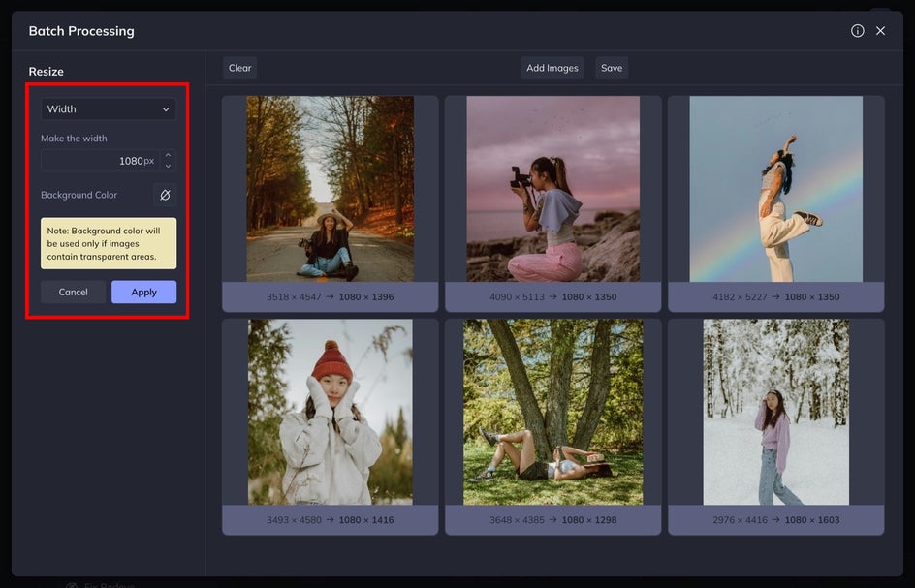Click Add Images button

coord(552,68)
